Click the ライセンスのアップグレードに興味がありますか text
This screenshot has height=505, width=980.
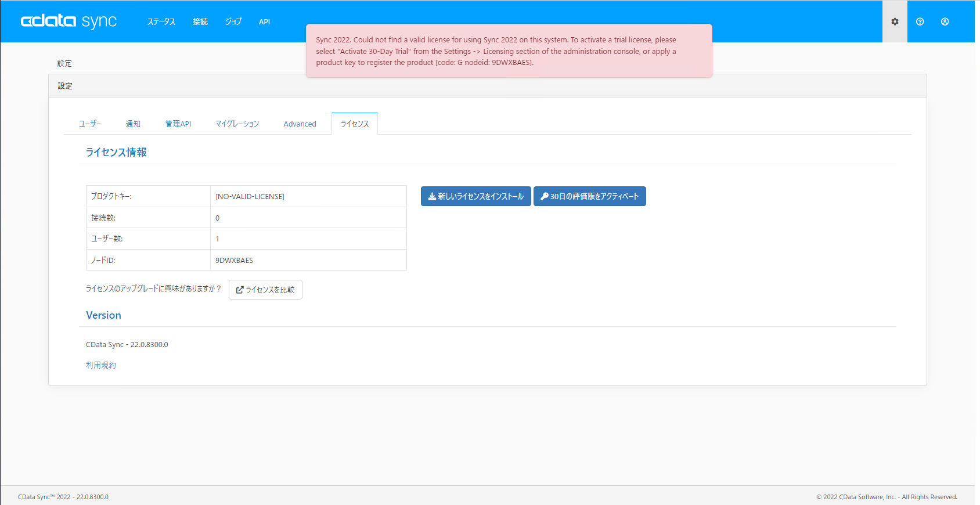153,288
